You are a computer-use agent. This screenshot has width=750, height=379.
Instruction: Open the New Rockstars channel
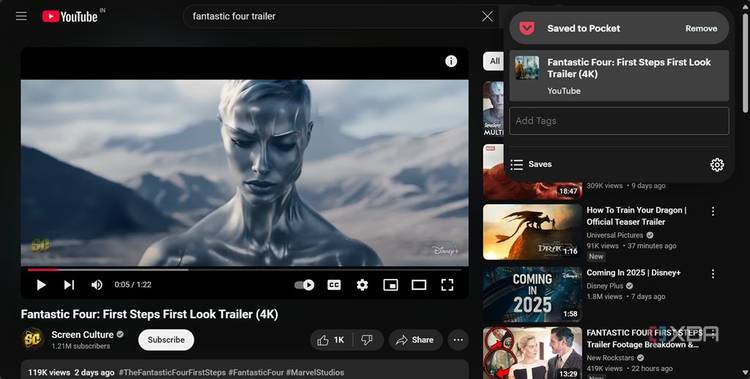(610, 357)
